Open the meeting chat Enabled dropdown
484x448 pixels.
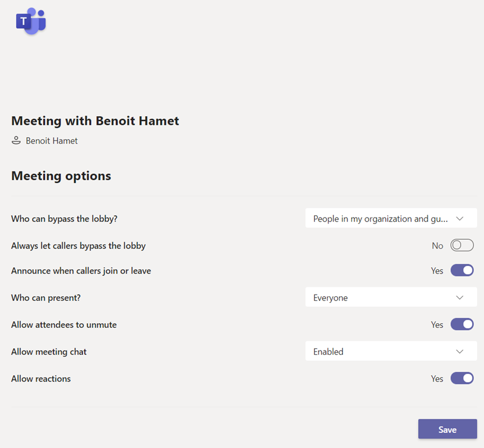(x=391, y=352)
